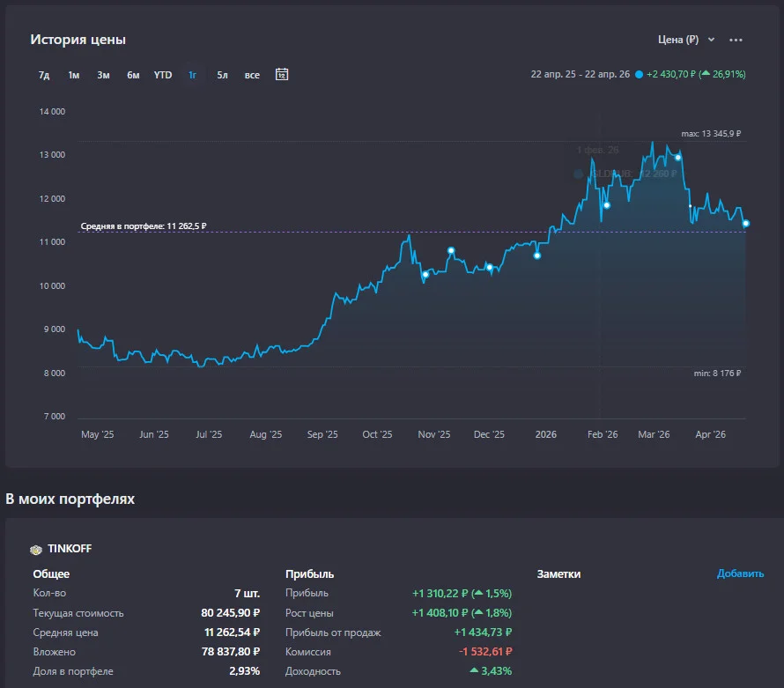Choose the 5л time range
784x688 pixels.
pos(222,75)
